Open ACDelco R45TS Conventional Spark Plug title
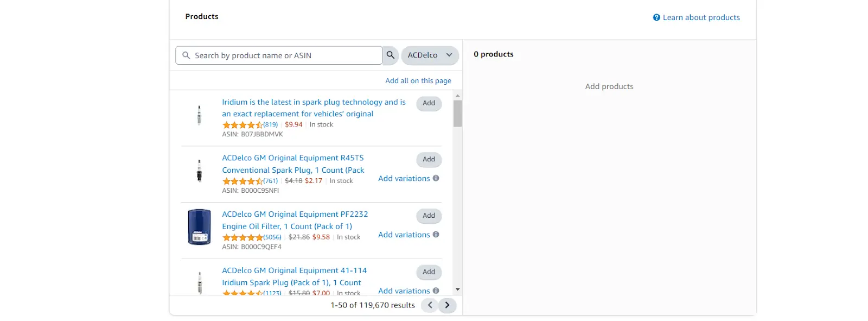This screenshot has width=868, height=321. point(293,164)
